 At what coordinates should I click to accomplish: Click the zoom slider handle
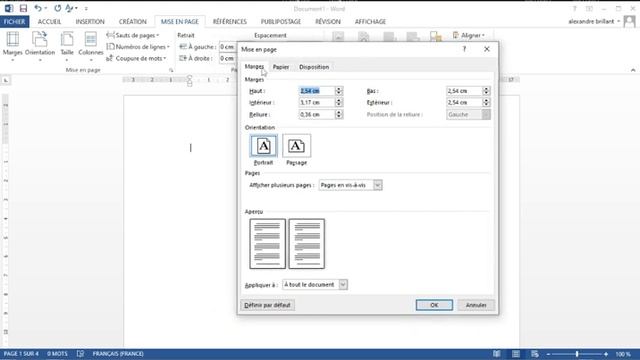[x=577, y=354]
